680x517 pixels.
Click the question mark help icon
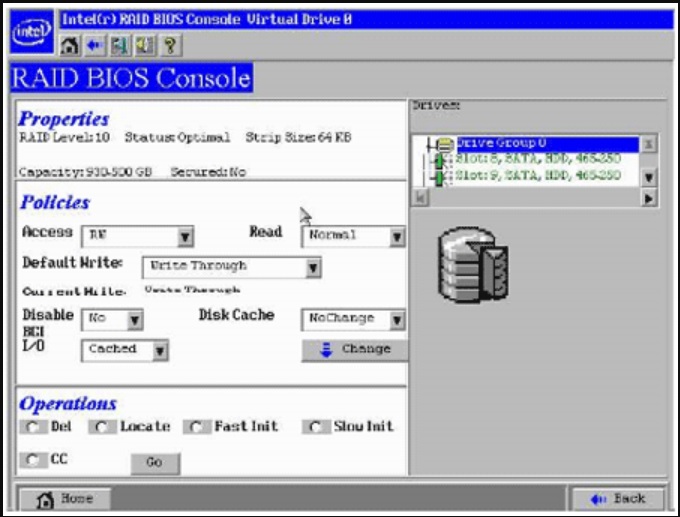point(170,45)
